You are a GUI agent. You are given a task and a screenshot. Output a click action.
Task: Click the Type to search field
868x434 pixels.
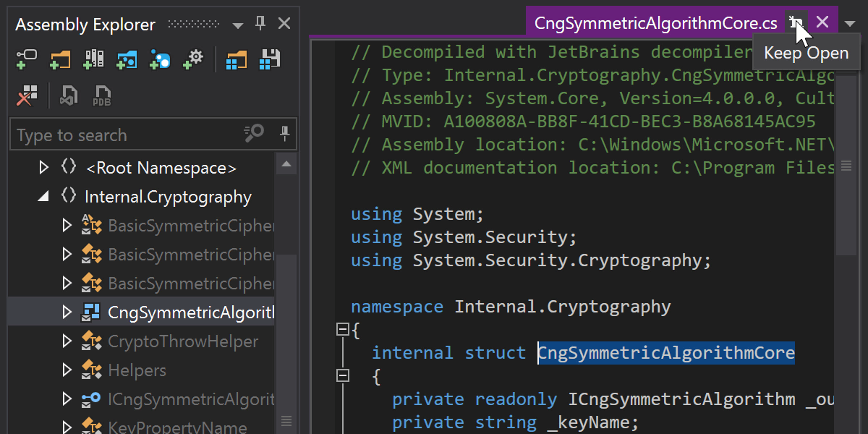tap(123, 135)
